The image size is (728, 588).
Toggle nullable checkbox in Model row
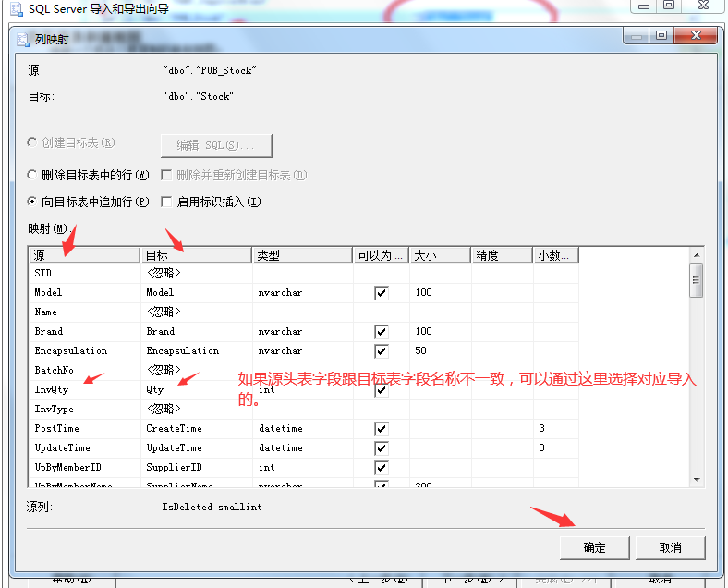click(382, 292)
